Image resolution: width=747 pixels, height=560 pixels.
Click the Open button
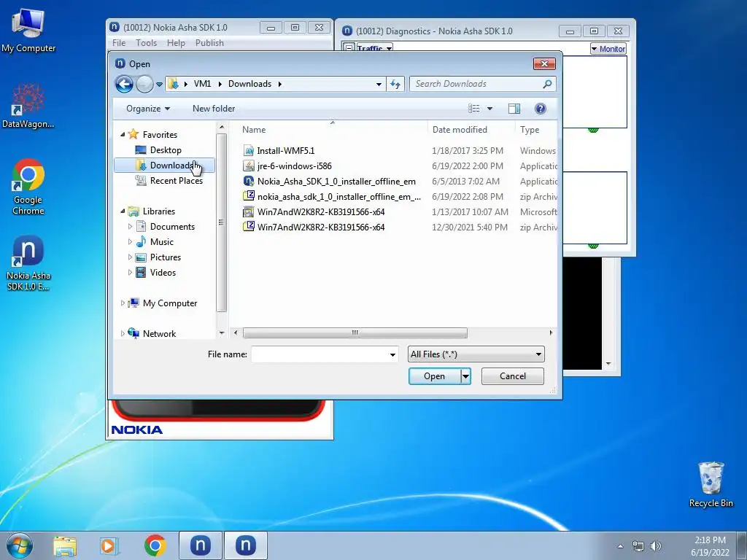tap(435, 376)
